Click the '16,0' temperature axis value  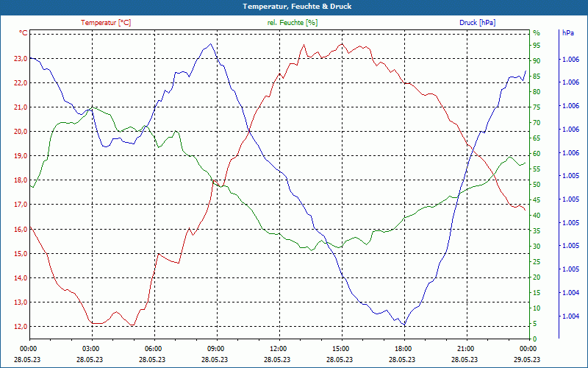pyautogui.click(x=21, y=229)
